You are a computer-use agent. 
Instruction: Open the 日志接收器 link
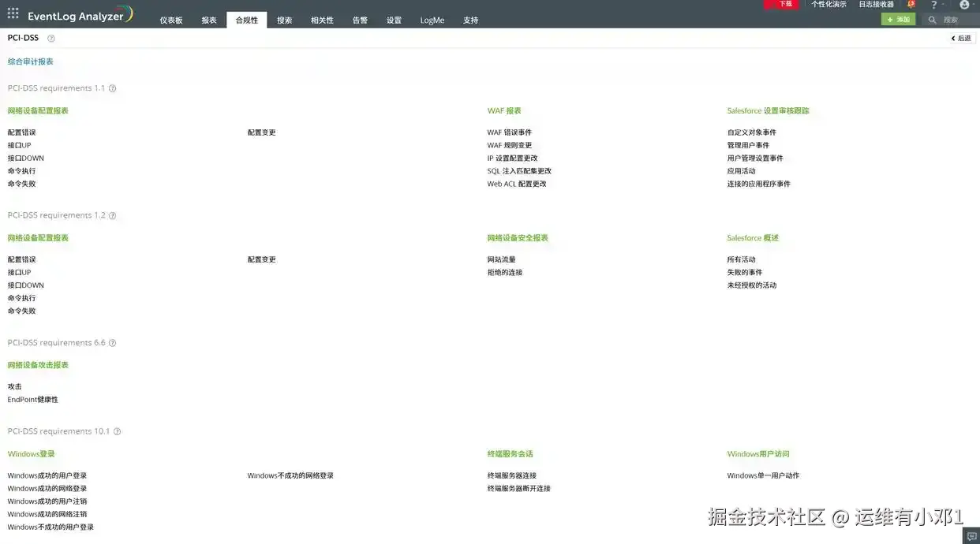(x=877, y=4)
